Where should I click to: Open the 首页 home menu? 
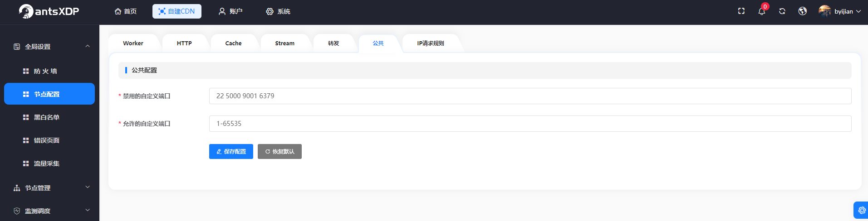point(126,11)
